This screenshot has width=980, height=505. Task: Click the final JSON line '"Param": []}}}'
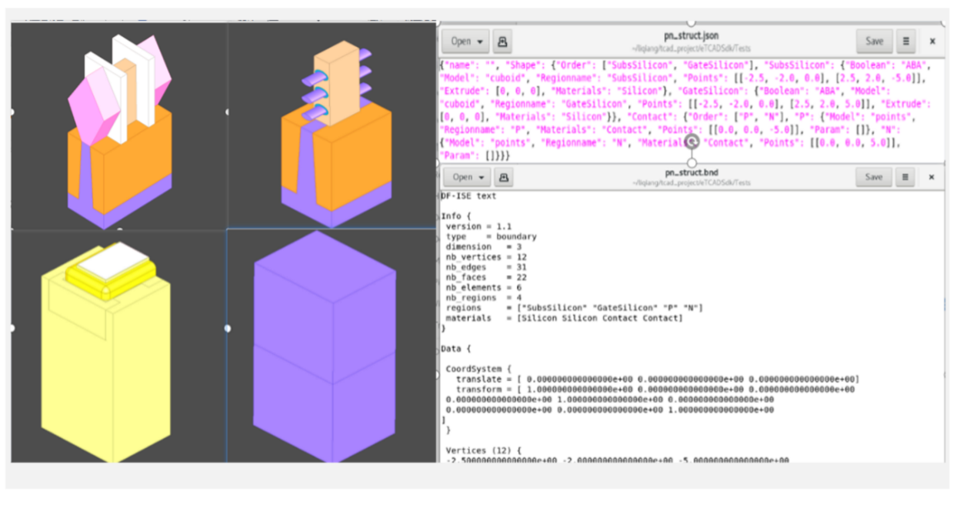point(474,156)
